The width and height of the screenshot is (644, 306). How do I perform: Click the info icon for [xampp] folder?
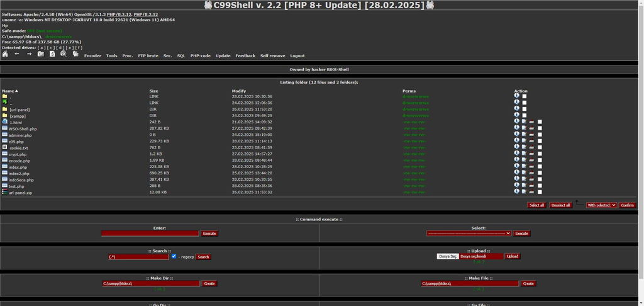coord(517,115)
